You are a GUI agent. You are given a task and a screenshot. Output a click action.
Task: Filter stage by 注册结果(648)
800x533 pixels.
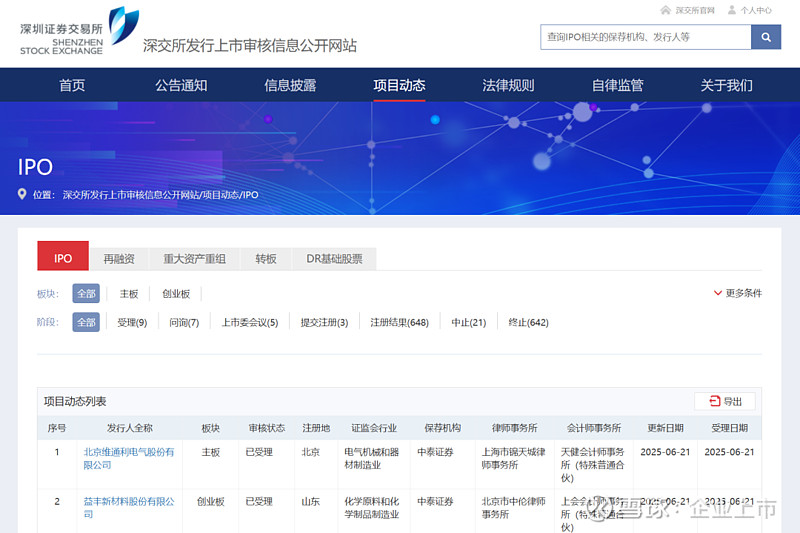click(399, 322)
